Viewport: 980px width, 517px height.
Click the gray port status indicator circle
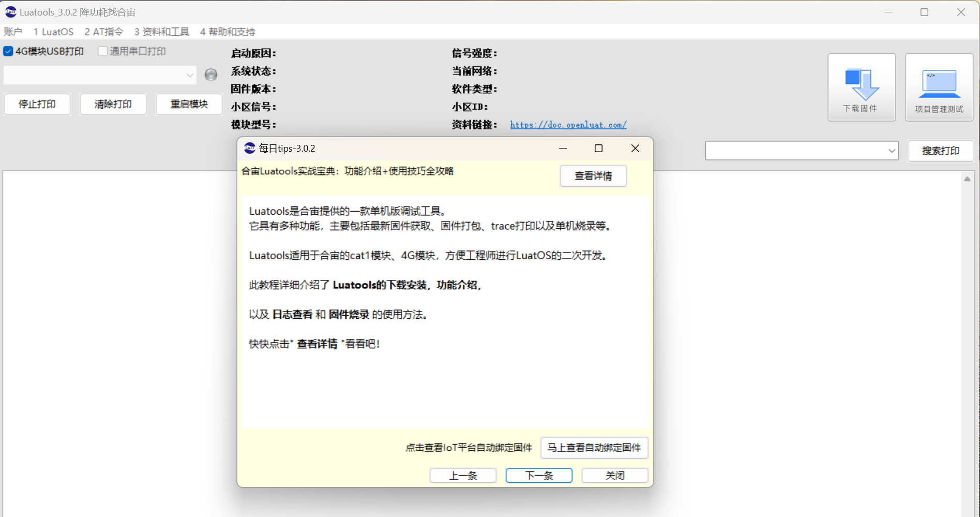tap(211, 75)
